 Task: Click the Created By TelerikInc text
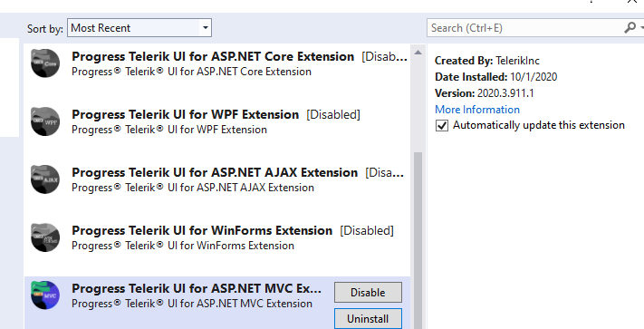pyautogui.click(x=487, y=61)
